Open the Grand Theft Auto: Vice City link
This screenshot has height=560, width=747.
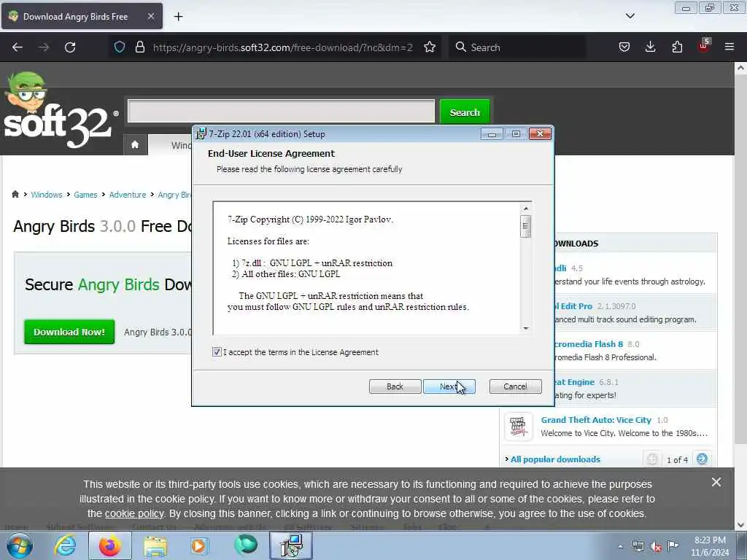pyautogui.click(x=596, y=420)
